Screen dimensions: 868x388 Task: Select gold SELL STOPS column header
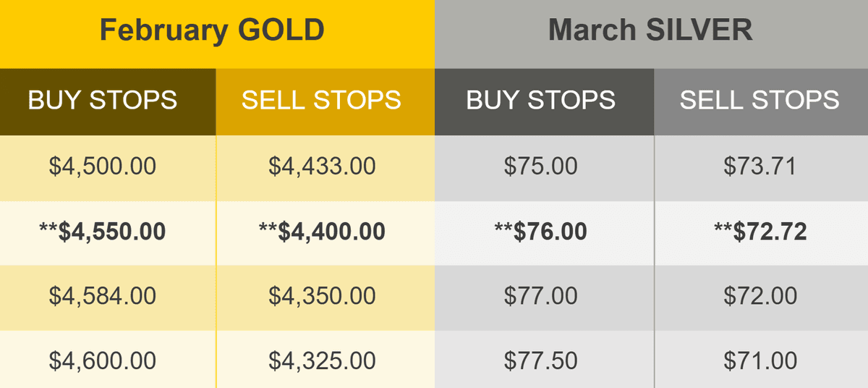(325, 102)
